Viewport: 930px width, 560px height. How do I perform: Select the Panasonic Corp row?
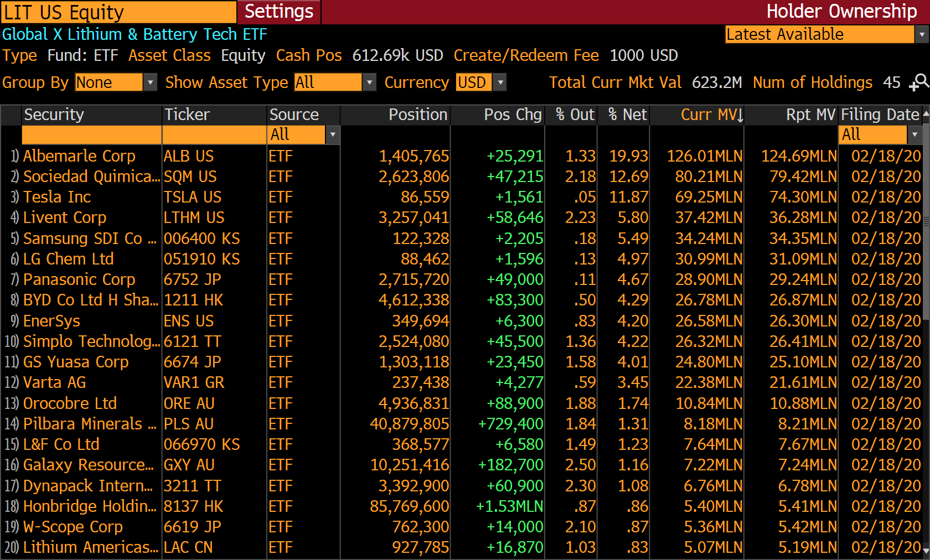click(461, 279)
